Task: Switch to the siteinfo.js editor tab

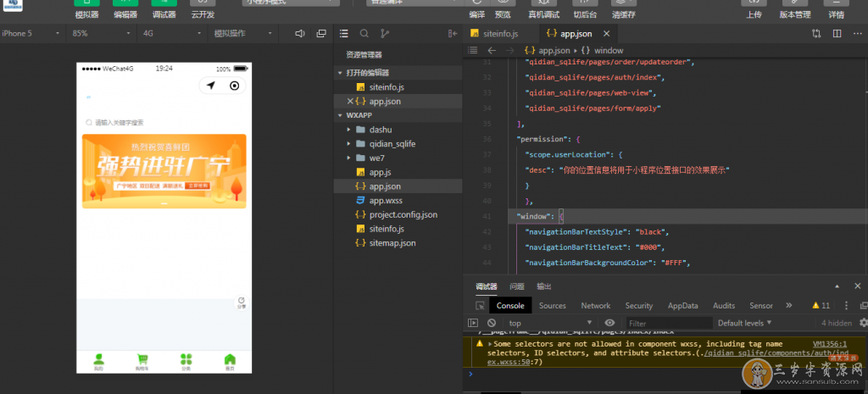Action: (x=498, y=33)
